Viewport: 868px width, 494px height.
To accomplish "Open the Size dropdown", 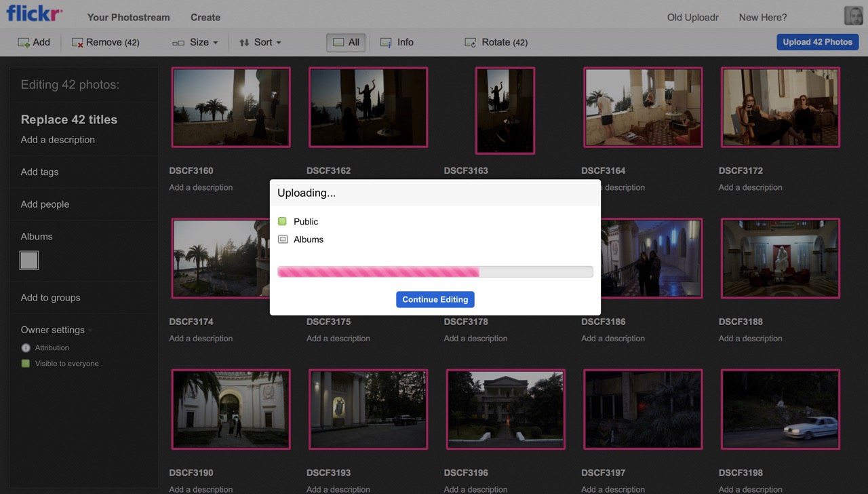I will point(195,42).
